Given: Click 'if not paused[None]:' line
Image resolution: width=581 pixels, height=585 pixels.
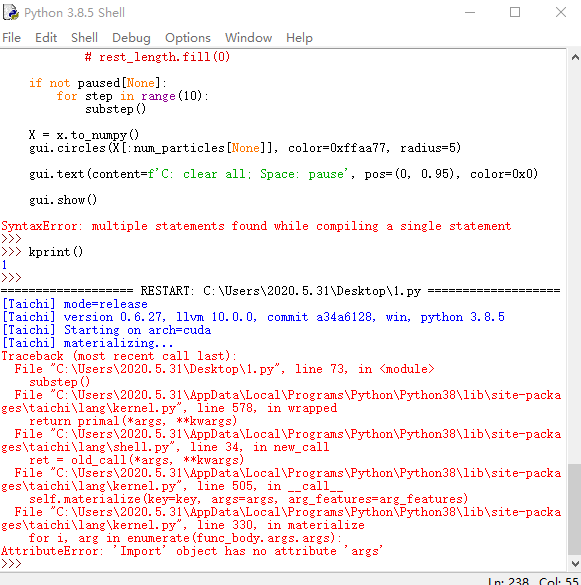Looking at the screenshot, I should coord(98,83).
